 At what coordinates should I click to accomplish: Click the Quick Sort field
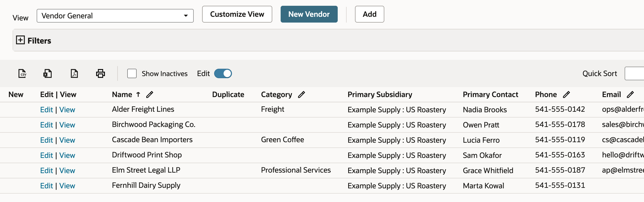(634, 73)
